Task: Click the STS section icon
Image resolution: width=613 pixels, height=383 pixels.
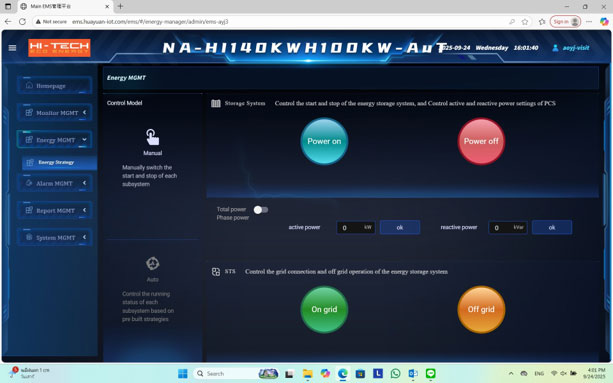Action: pos(216,272)
